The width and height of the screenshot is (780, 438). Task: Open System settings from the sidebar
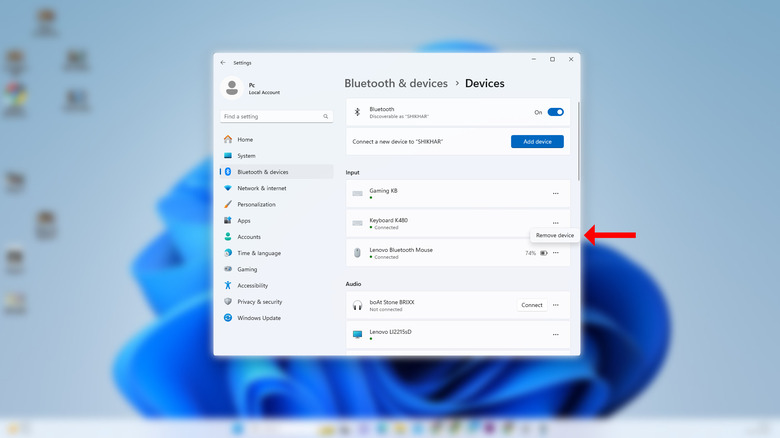coord(277,156)
